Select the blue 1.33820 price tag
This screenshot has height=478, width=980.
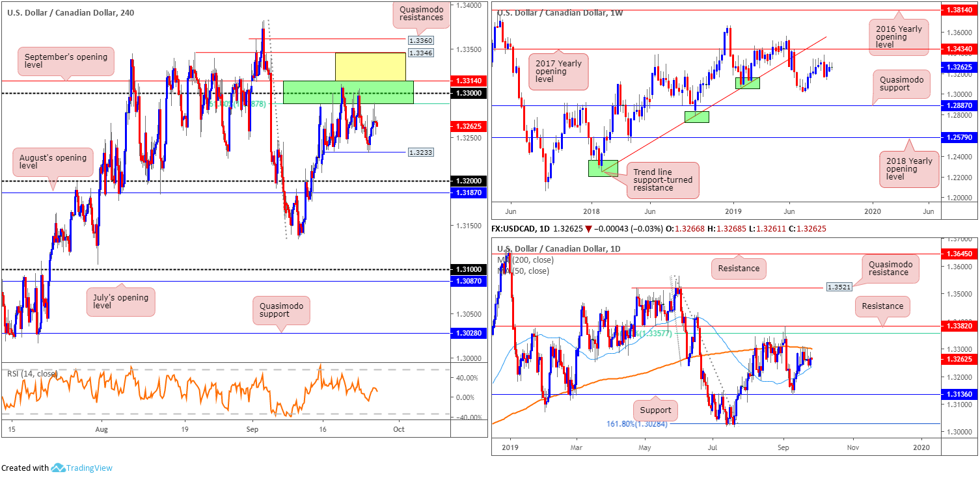click(x=959, y=326)
